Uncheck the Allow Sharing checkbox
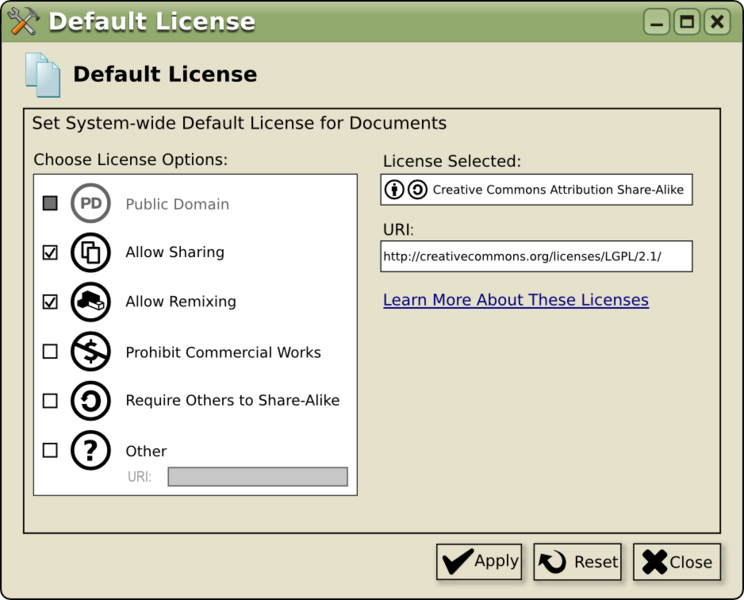744x600 pixels. tap(50, 252)
